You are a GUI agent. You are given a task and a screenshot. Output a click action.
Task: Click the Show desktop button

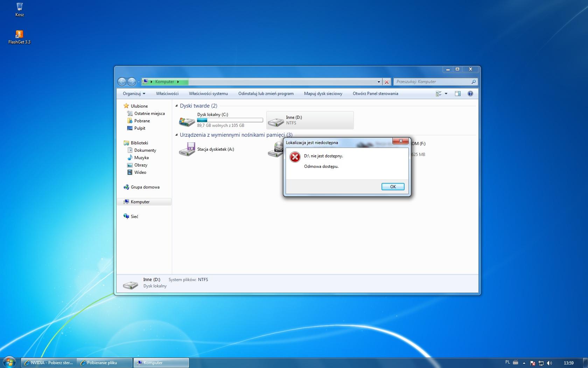tap(585, 363)
